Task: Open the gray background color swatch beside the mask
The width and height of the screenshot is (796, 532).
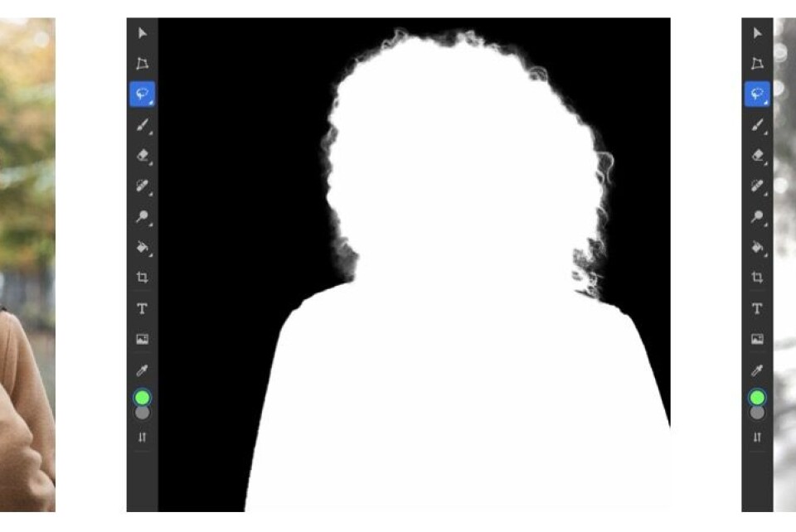Action: point(143,413)
